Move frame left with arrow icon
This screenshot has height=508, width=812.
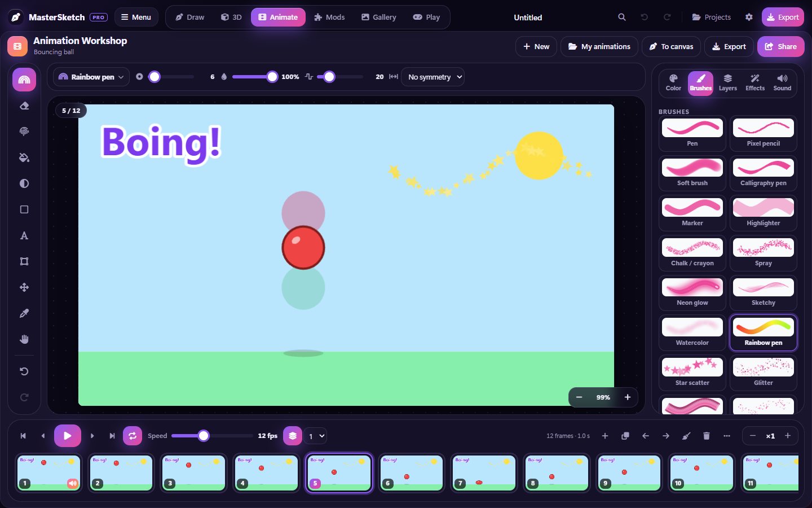pyautogui.click(x=646, y=436)
